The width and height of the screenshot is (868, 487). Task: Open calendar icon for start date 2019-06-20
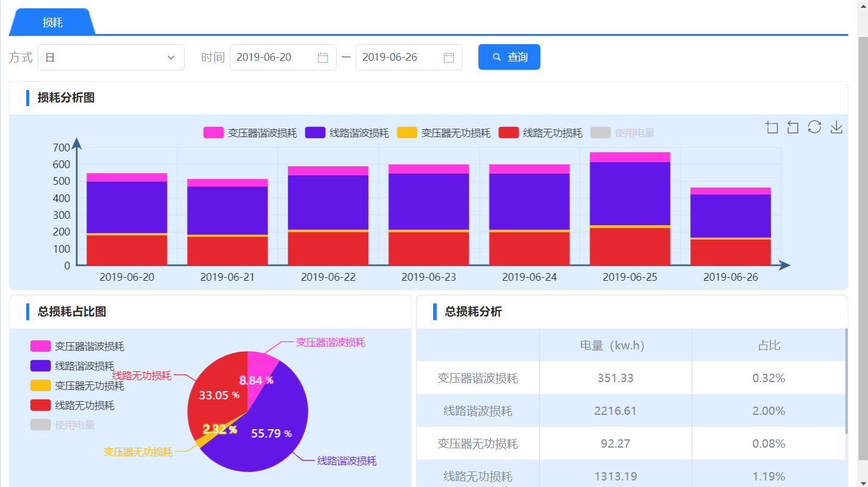323,57
